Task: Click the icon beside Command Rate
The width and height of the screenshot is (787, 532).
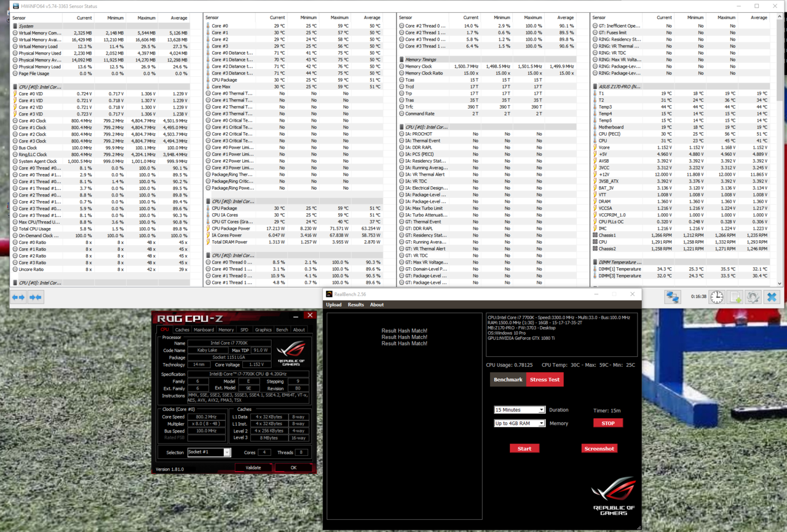Action: tap(401, 114)
